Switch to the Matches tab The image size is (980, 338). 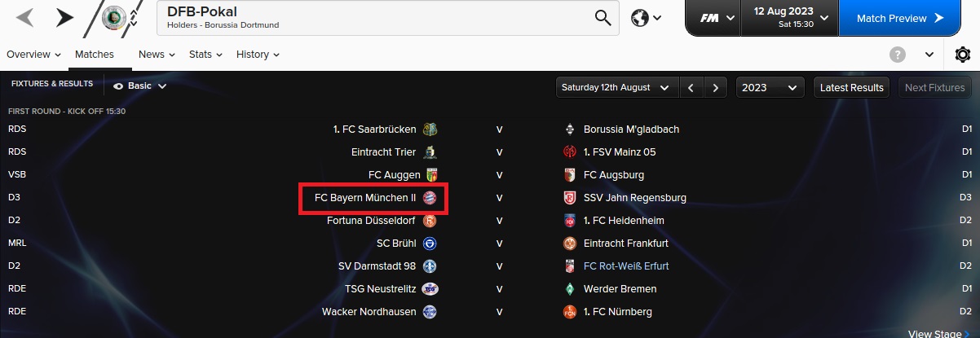95,55
